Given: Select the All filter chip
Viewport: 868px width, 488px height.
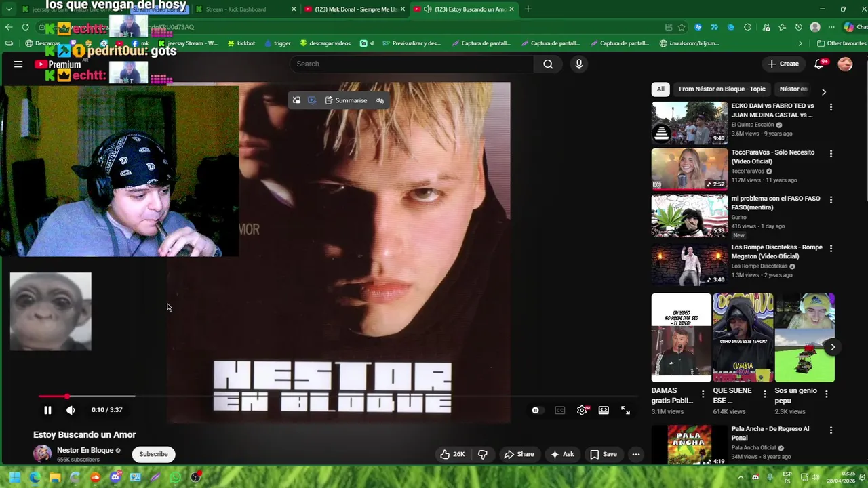Looking at the screenshot, I should (x=660, y=89).
